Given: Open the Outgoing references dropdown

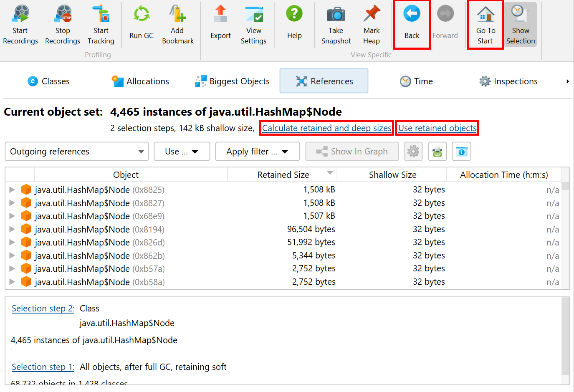Looking at the screenshot, I should [x=77, y=152].
